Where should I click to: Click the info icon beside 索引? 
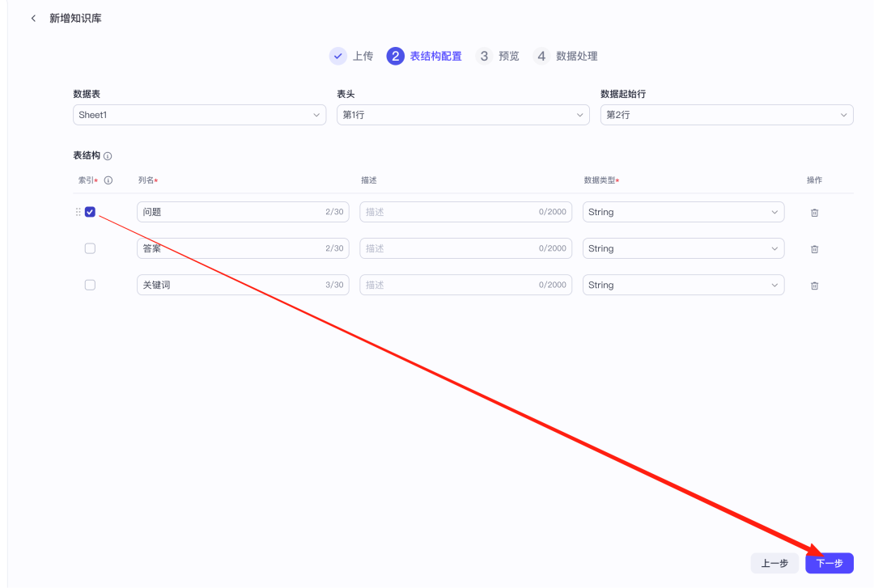point(108,180)
